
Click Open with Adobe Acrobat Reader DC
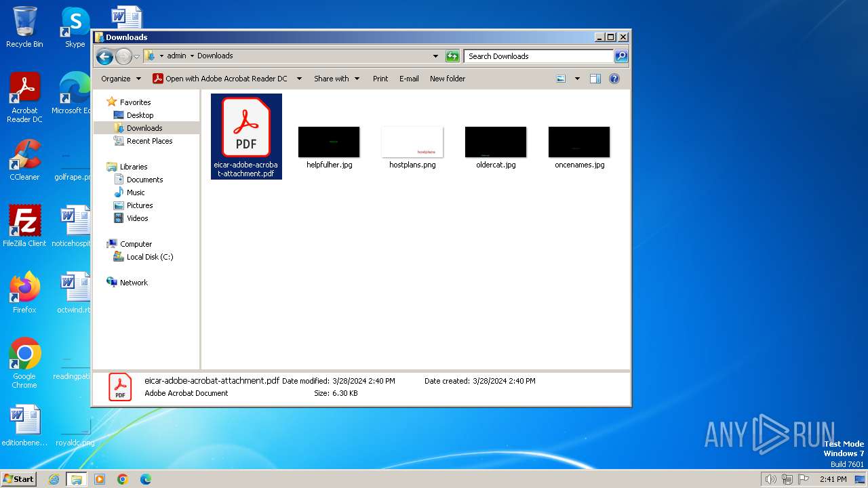pyautogui.click(x=220, y=79)
